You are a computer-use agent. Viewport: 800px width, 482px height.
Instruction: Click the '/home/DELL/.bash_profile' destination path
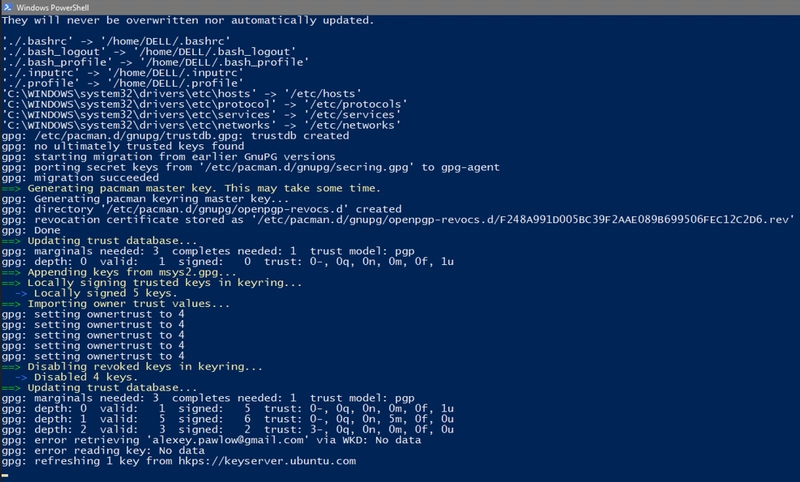(224, 62)
